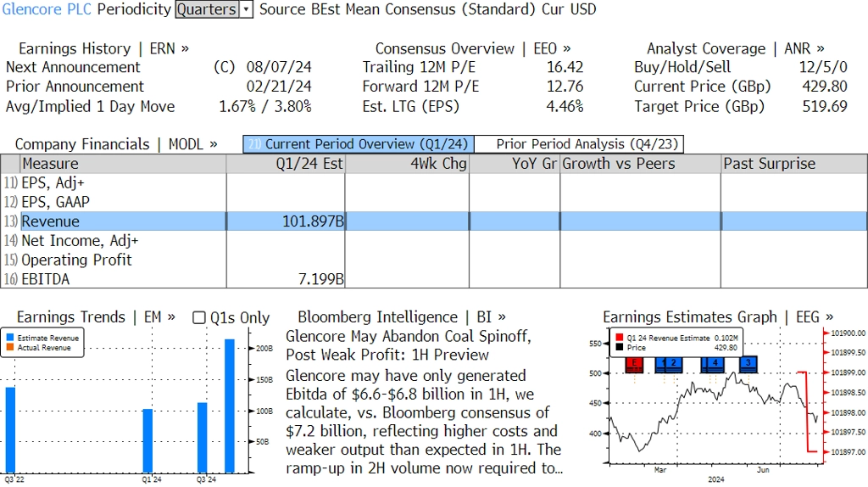Switch to Prior Period Analysis (Q4/23) tab
This screenshot has height=487, width=868.
580,144
